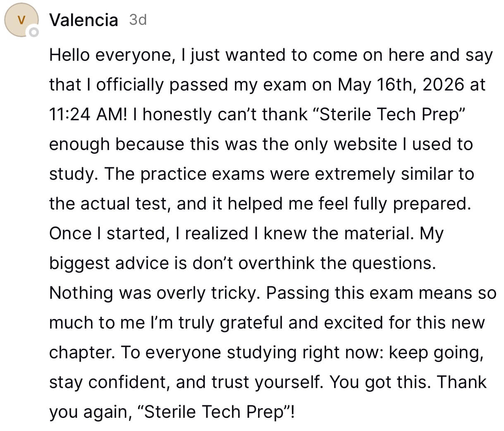Open Valencia's profile from the username
This screenshot has width=504, height=431.
[x=84, y=20]
